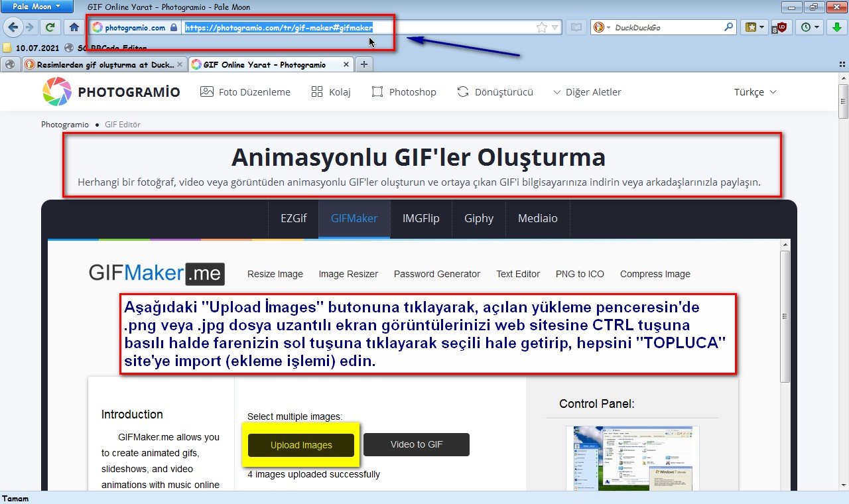Click the "Introduction" heading
This screenshot has height=504, width=849.
[132, 414]
